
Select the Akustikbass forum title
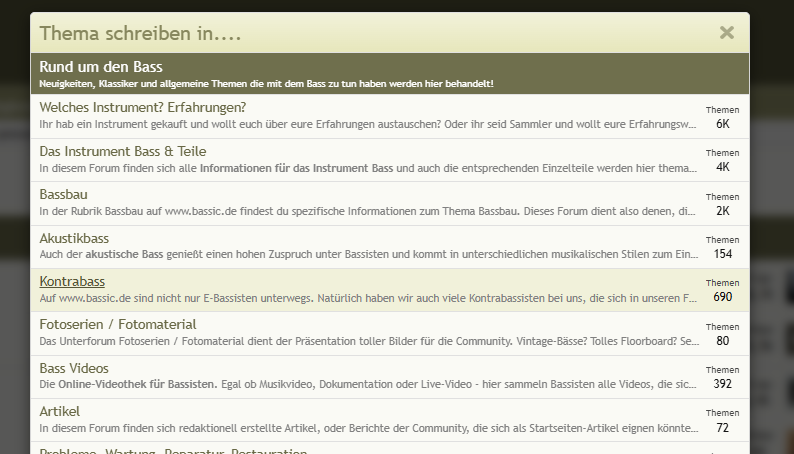point(74,238)
